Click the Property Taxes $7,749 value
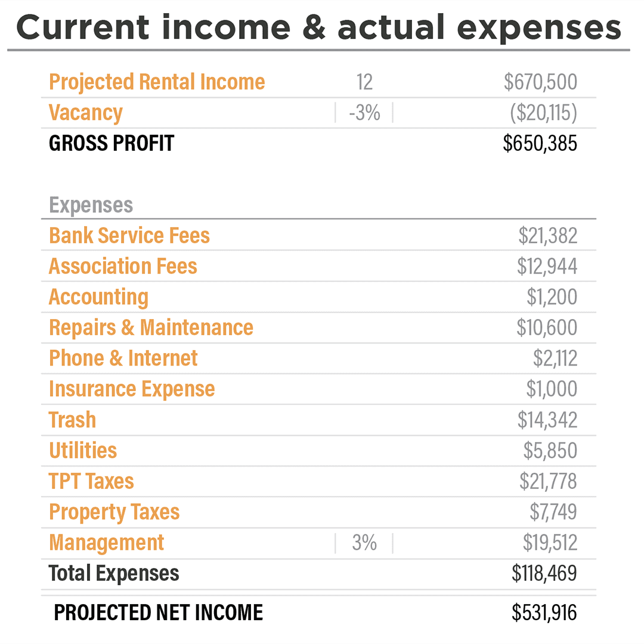Image resolution: width=644 pixels, height=644 pixels. tap(553, 512)
